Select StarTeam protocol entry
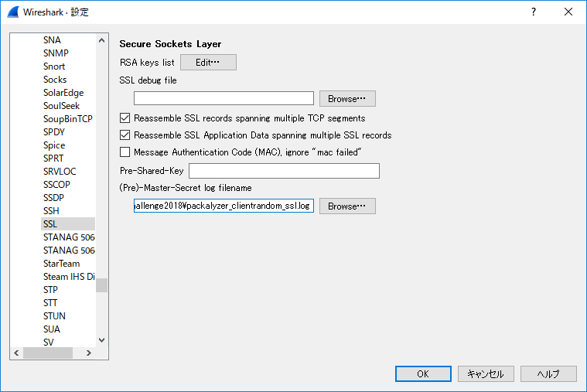The width and height of the screenshot is (587, 392). 61,263
